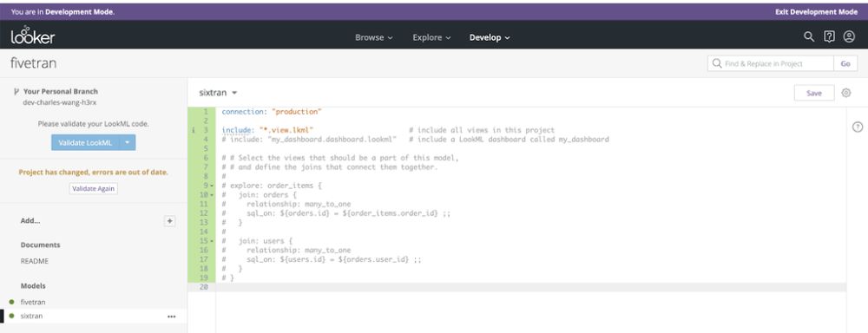Viewport: 868px width, 333px height.
Task: Open the Validate LookML dropdown arrow
Action: (128, 142)
